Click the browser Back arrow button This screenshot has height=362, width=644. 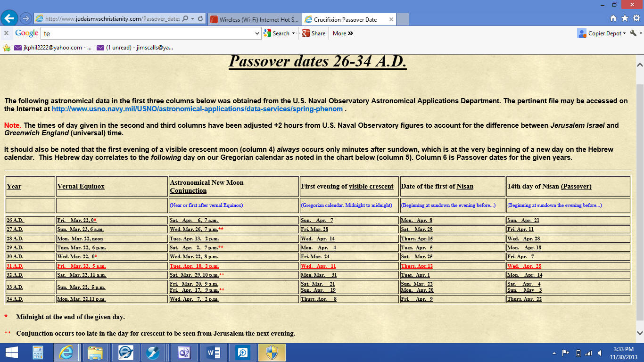(10, 18)
